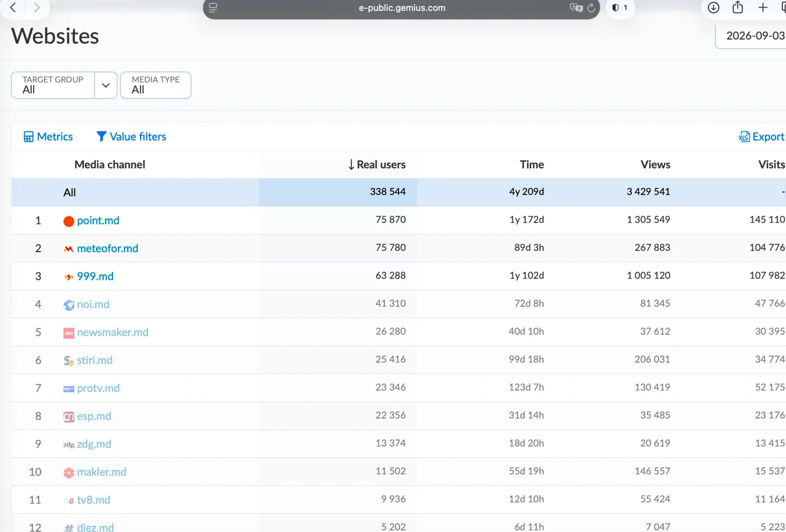Open the Media Type All dropdown
The image size is (786, 532).
156,85
